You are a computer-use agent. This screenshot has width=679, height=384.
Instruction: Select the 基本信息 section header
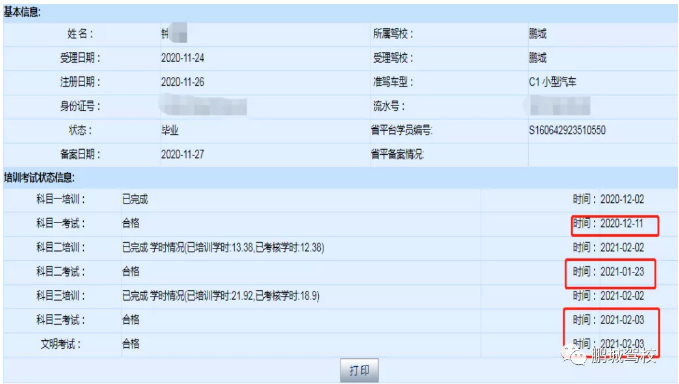click(x=22, y=12)
